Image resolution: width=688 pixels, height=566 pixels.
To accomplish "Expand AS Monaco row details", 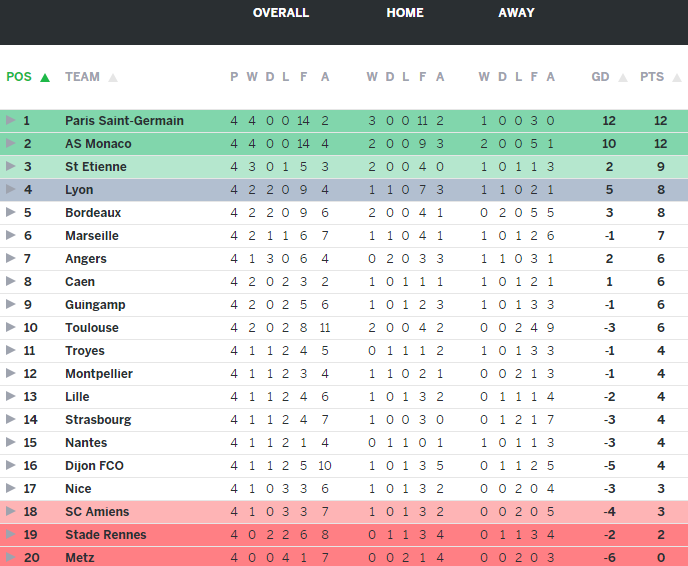I will (11, 144).
